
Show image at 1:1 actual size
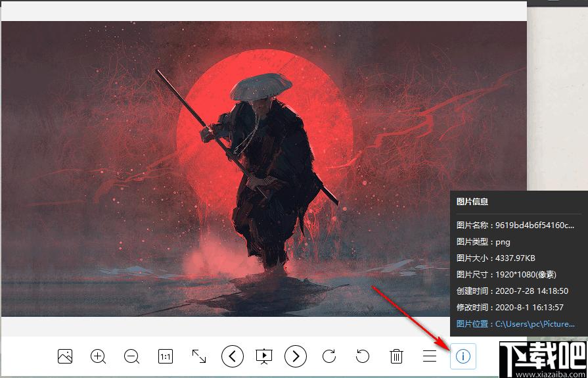166,356
